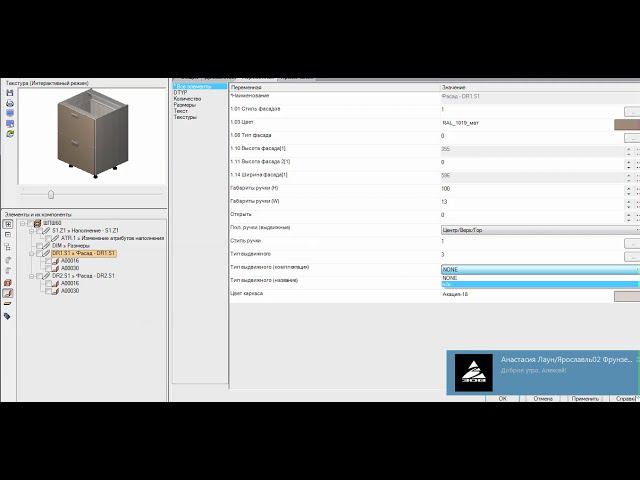Select Количество category

[187, 99]
